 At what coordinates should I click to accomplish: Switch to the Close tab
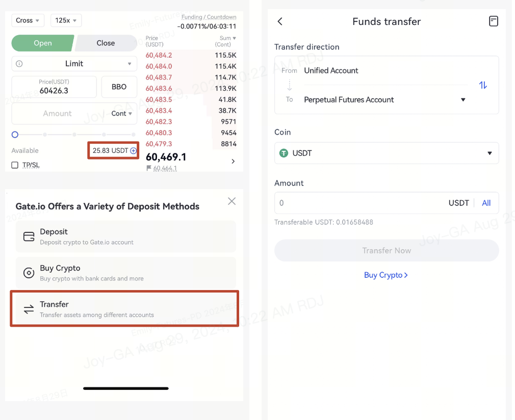tap(106, 43)
